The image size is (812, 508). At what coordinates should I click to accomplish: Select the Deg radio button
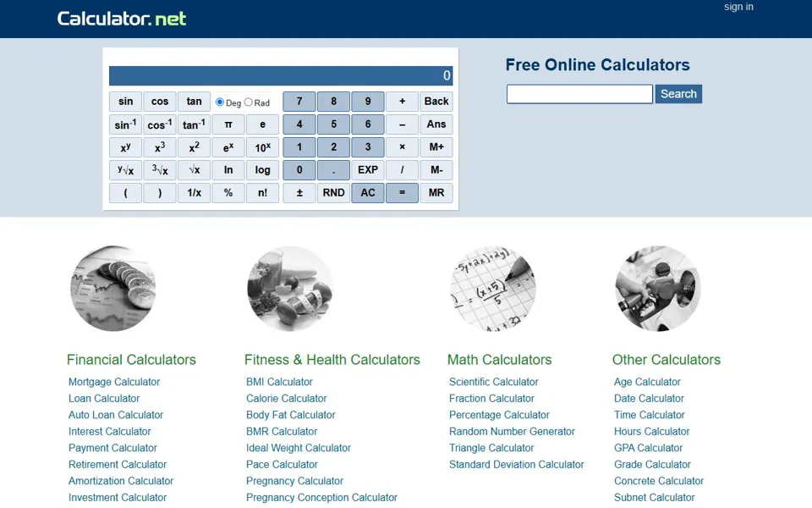click(x=220, y=102)
